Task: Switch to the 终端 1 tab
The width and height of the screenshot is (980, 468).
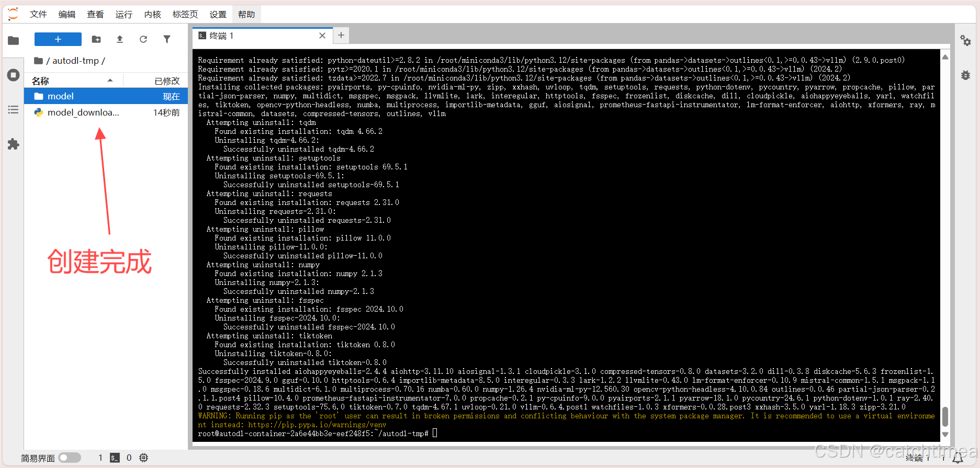Action: (262, 36)
